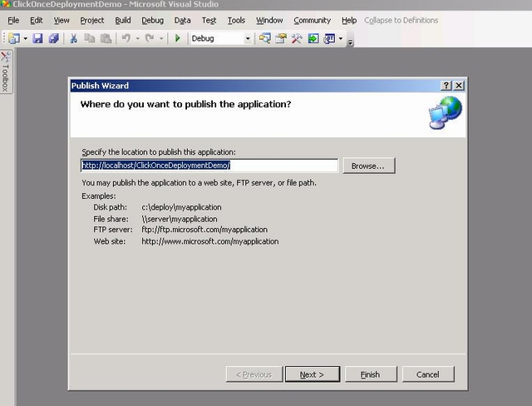Click the Copy icon in the toolbar

(x=90, y=38)
